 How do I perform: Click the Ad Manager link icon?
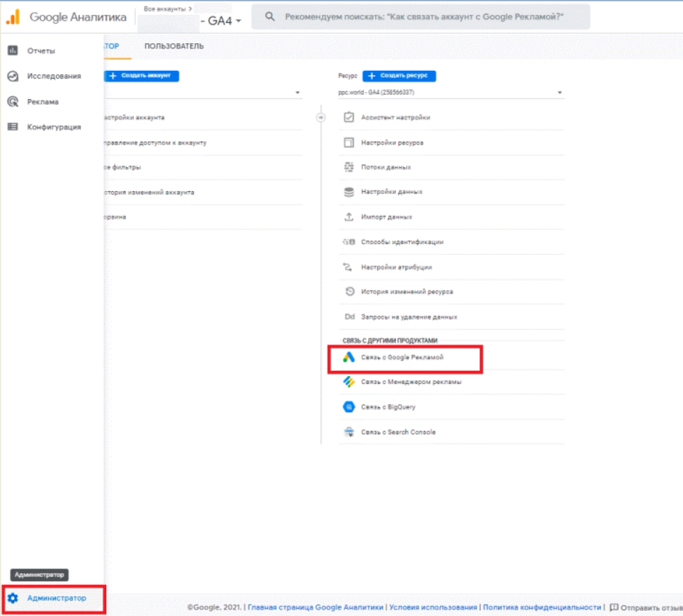[x=348, y=382]
